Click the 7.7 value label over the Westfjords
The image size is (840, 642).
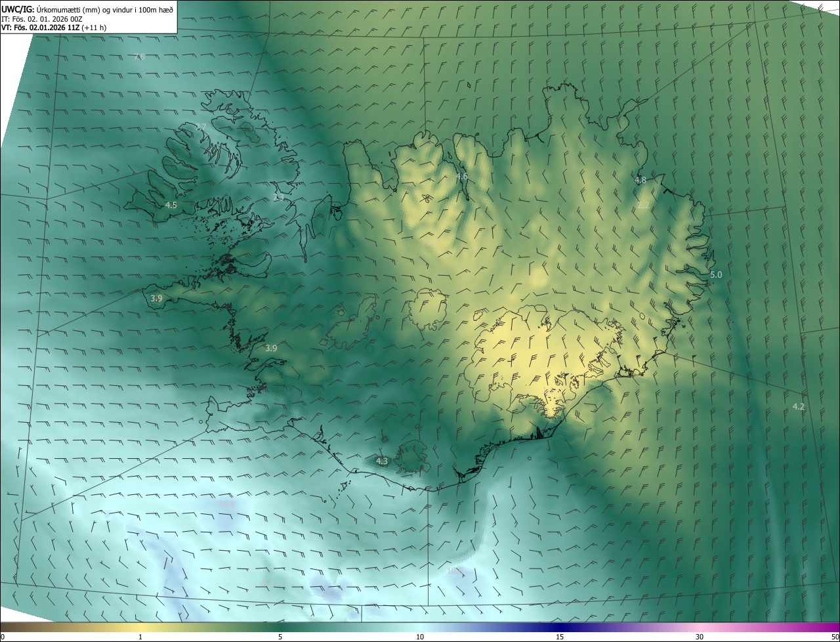click(201, 127)
